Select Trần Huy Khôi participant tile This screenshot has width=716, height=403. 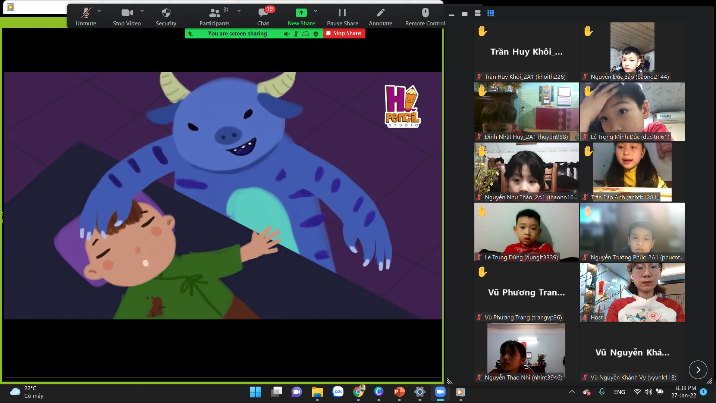point(526,50)
